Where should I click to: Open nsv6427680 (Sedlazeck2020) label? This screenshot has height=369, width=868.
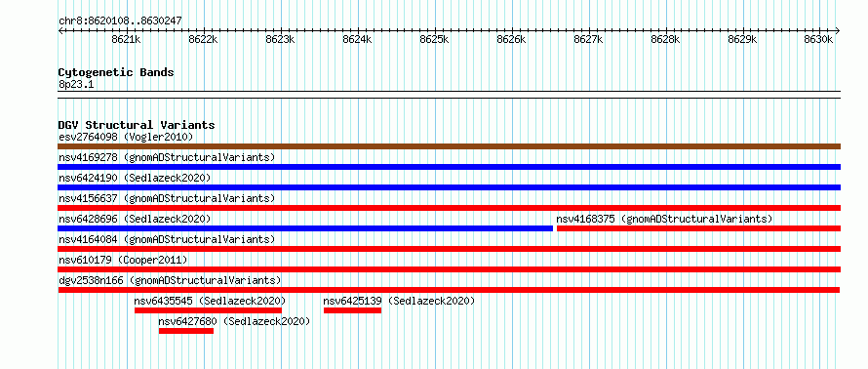[234, 321]
